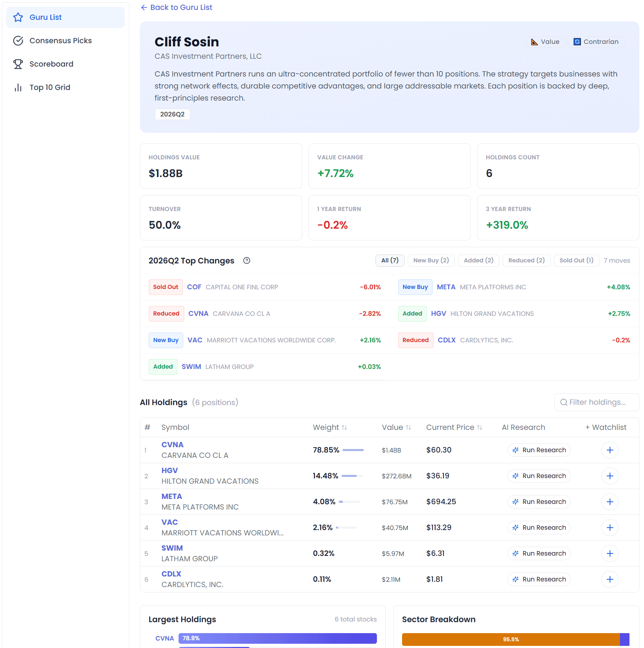Open COF ticker in Top Changes

point(194,287)
